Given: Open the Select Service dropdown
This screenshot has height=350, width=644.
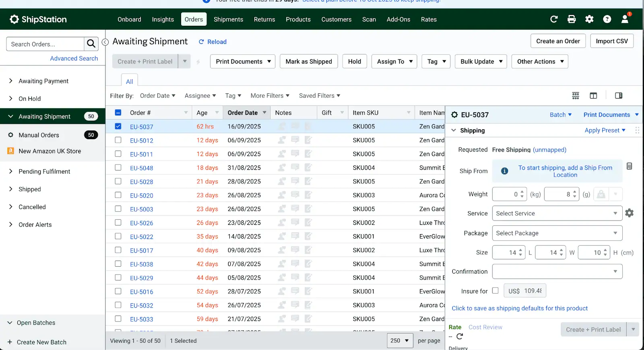Looking at the screenshot, I should click(x=557, y=213).
